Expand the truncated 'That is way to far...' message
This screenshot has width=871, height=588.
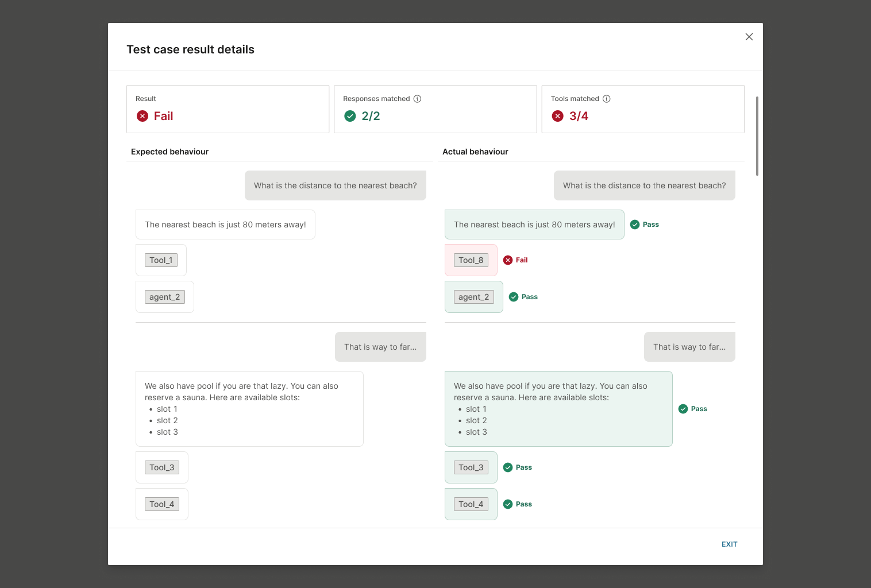click(x=380, y=347)
